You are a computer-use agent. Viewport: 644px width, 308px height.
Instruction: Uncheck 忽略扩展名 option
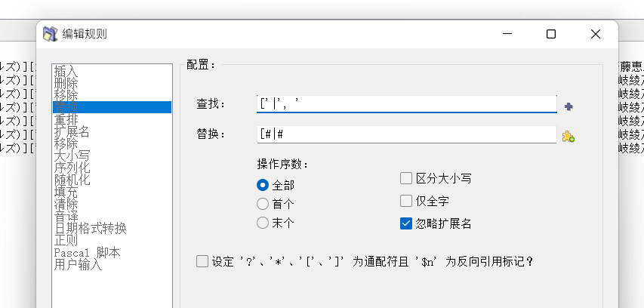(406, 223)
